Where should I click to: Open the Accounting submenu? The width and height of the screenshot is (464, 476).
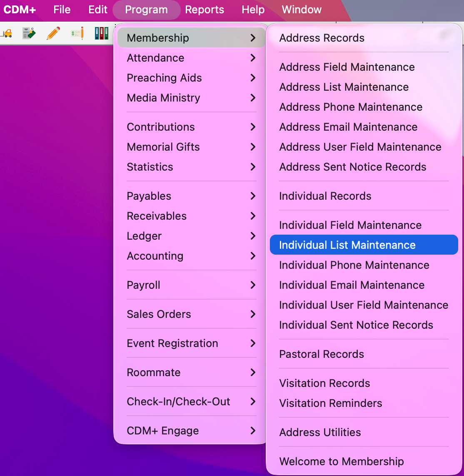point(191,256)
